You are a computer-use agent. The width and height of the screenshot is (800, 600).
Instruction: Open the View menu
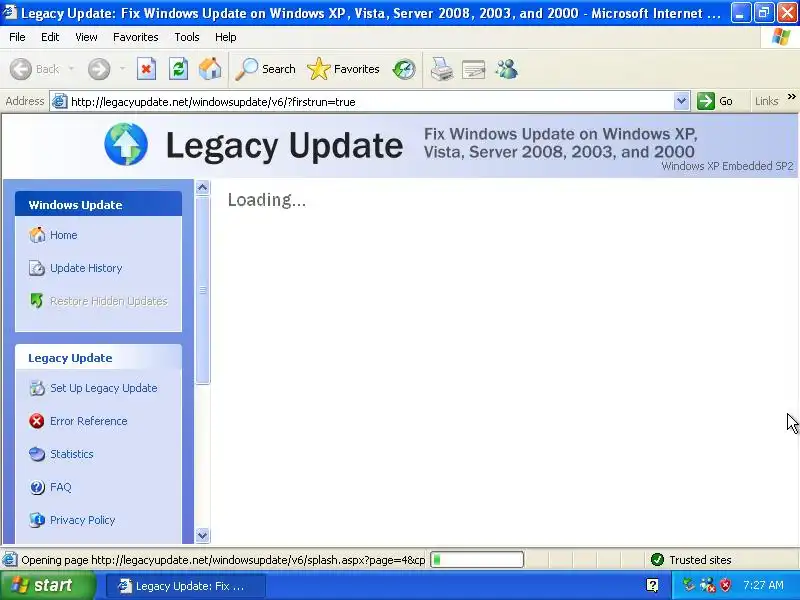86,37
